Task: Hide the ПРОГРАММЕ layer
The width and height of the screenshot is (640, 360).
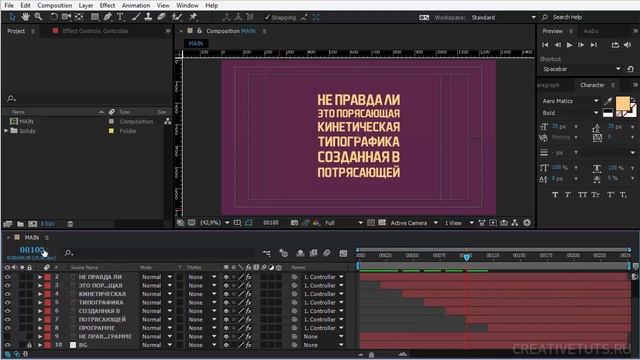Action: tap(7, 328)
